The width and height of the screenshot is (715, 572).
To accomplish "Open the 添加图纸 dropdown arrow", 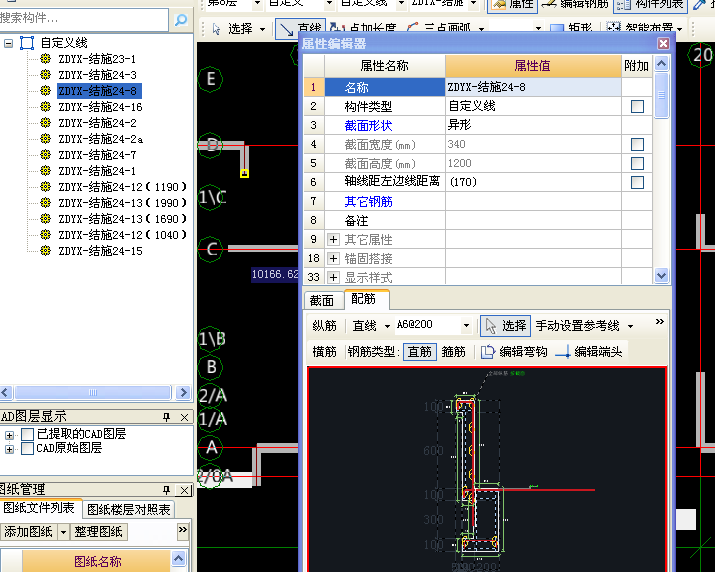I will 63,532.
